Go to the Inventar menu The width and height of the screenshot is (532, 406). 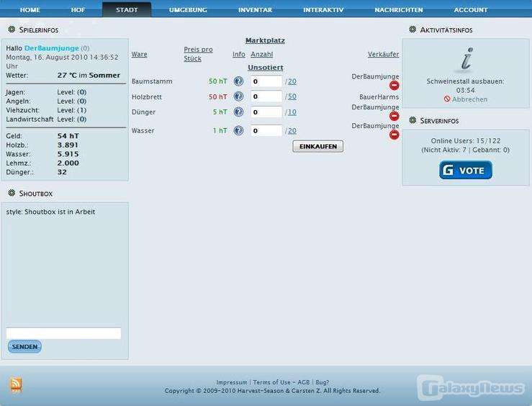255,10
